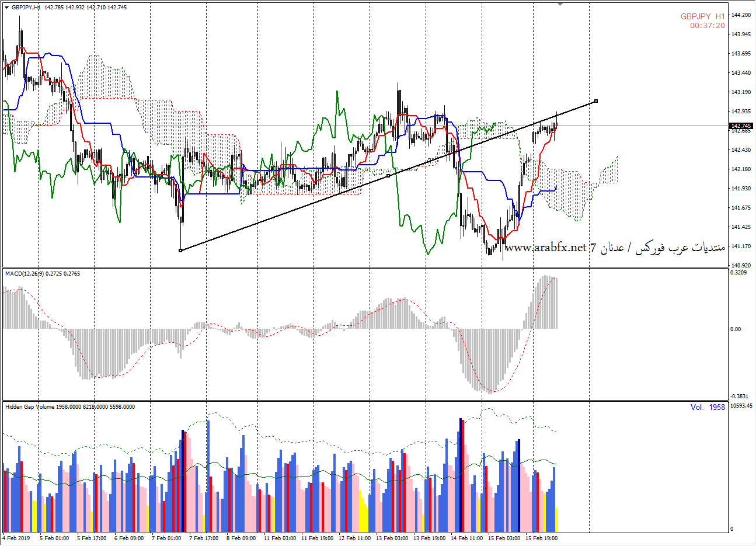The height and width of the screenshot is (546, 756).
Task: Click time axis label 5 Feb 17:00
Action: click(92, 538)
